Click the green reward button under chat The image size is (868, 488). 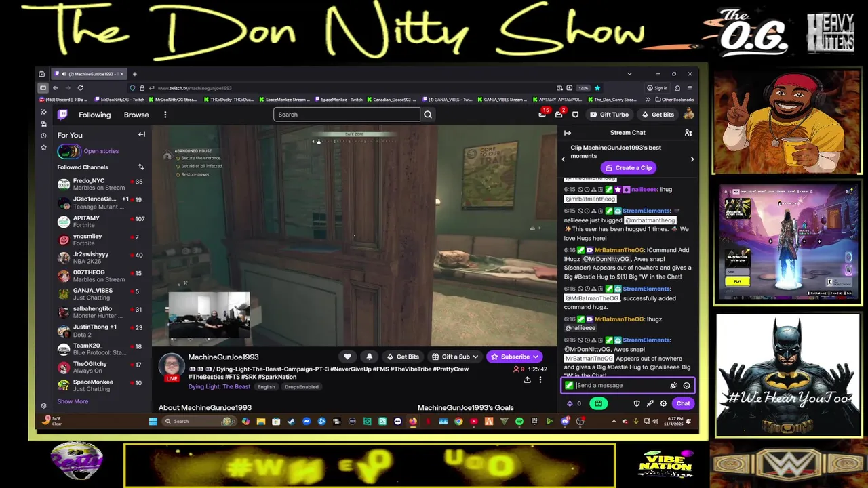point(598,403)
